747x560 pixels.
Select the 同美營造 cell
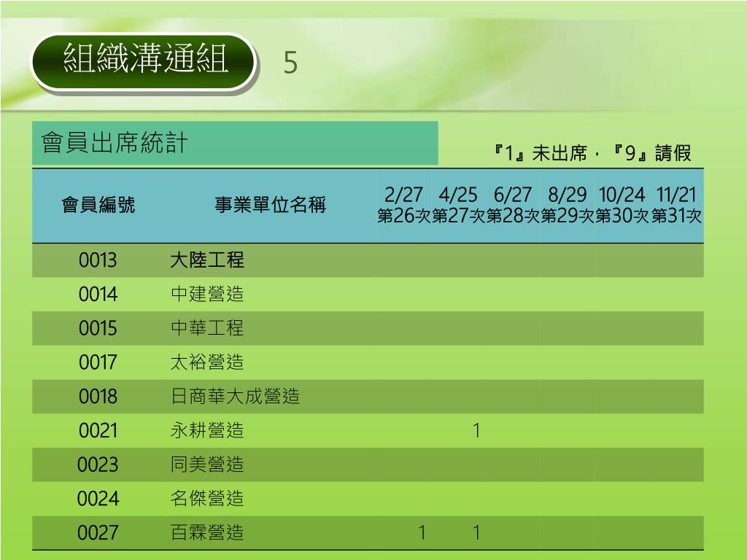pos(207,464)
